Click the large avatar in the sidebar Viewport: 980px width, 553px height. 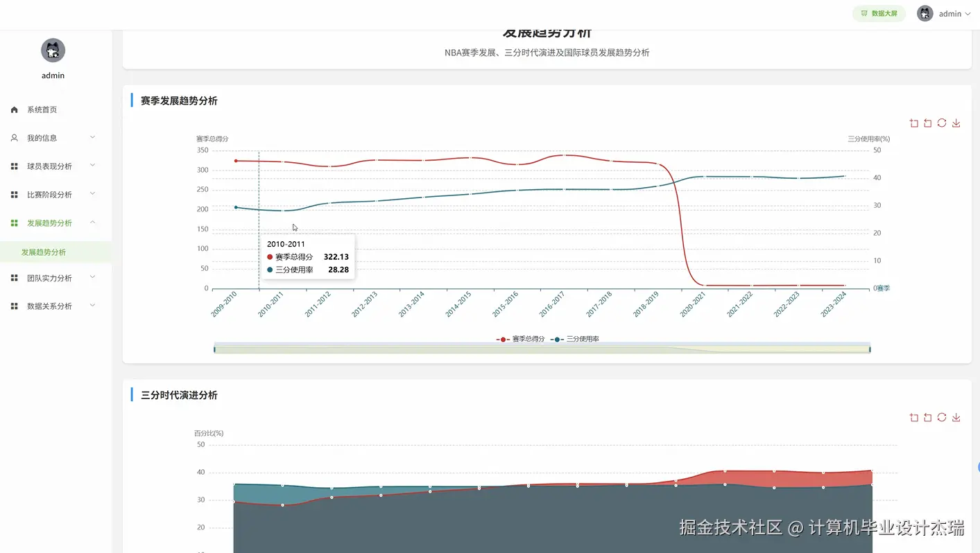coord(53,50)
